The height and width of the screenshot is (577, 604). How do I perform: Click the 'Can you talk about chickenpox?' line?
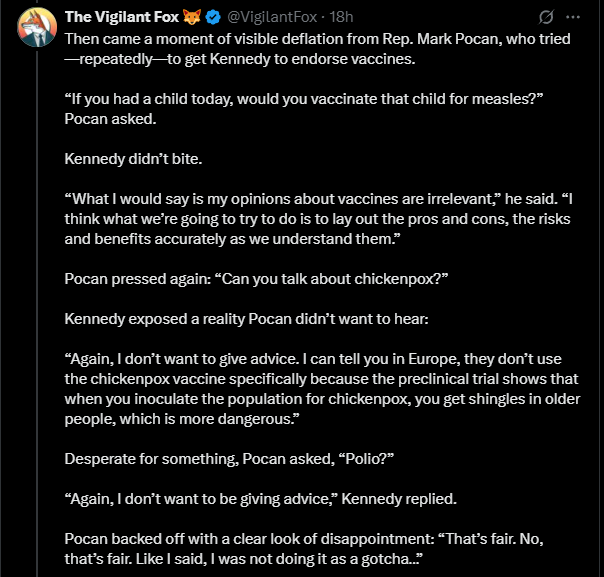coord(256,279)
